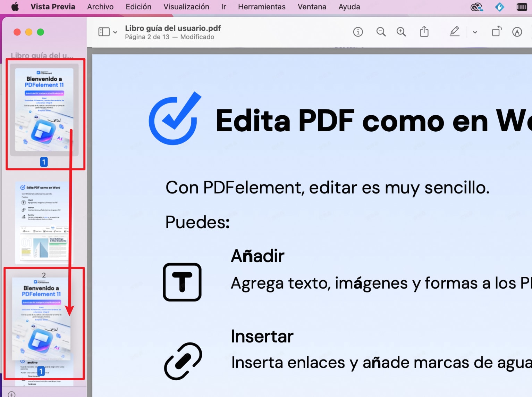Open the Ayuda menu

(x=349, y=7)
